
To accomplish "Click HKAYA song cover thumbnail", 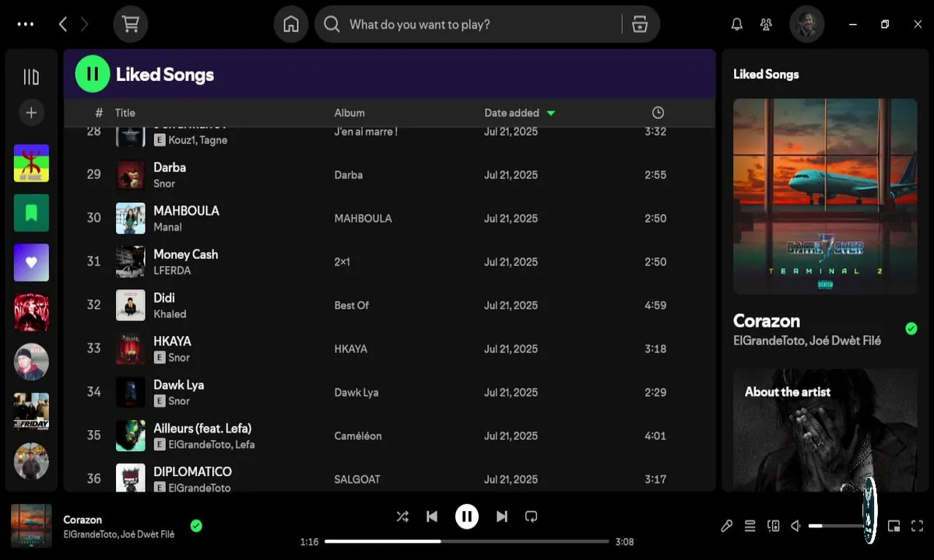I will (131, 348).
